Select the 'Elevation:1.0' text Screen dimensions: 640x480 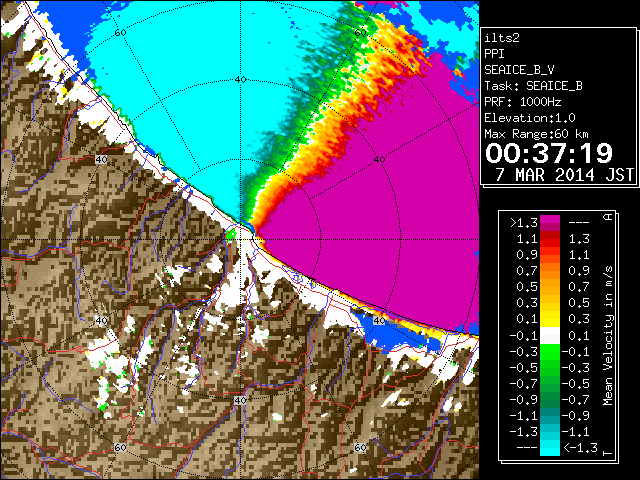click(530, 118)
